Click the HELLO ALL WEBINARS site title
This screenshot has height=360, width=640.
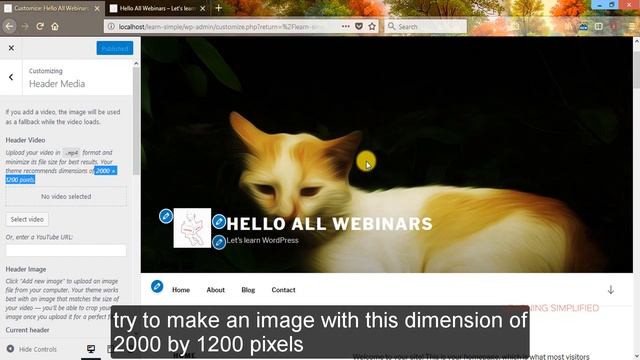click(329, 224)
